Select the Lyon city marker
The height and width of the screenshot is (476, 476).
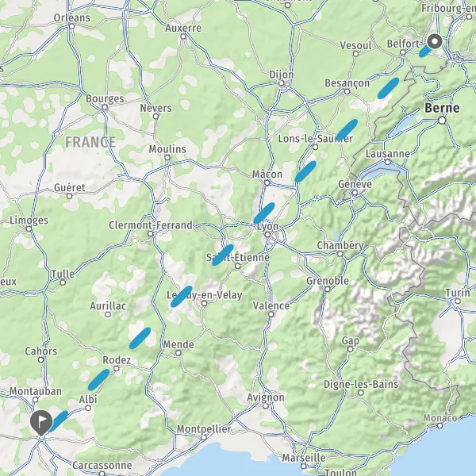click(x=267, y=234)
